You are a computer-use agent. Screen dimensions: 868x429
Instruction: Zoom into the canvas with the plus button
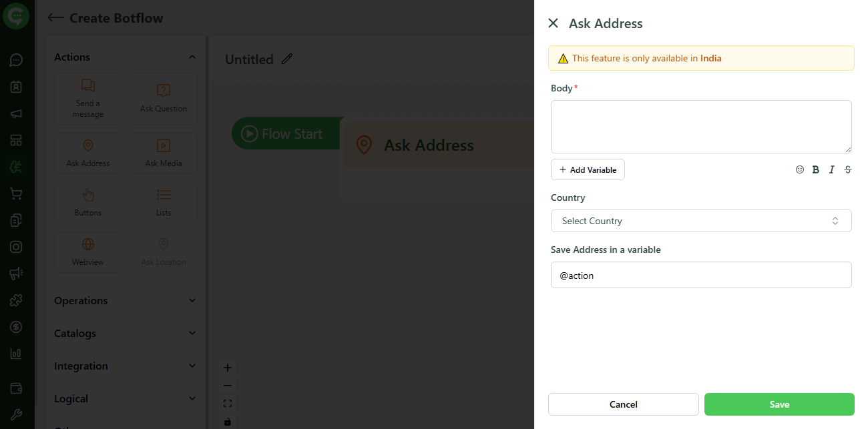pos(228,367)
